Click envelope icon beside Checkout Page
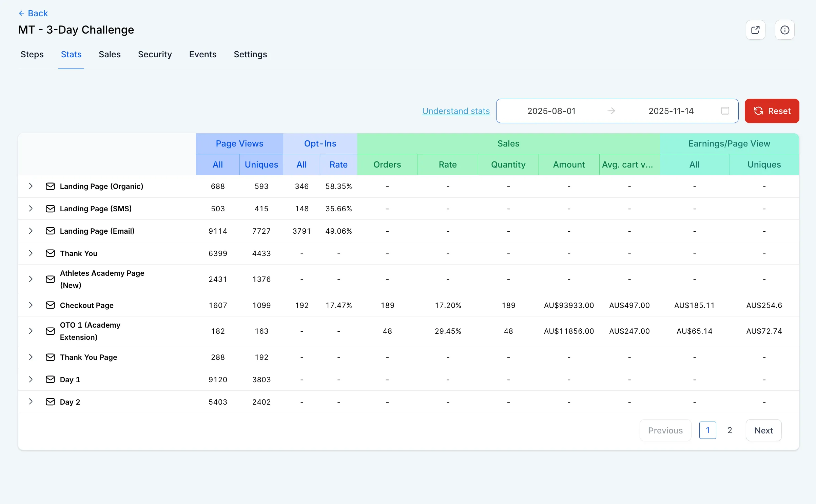Viewport: 816px width, 504px height. [x=50, y=305]
